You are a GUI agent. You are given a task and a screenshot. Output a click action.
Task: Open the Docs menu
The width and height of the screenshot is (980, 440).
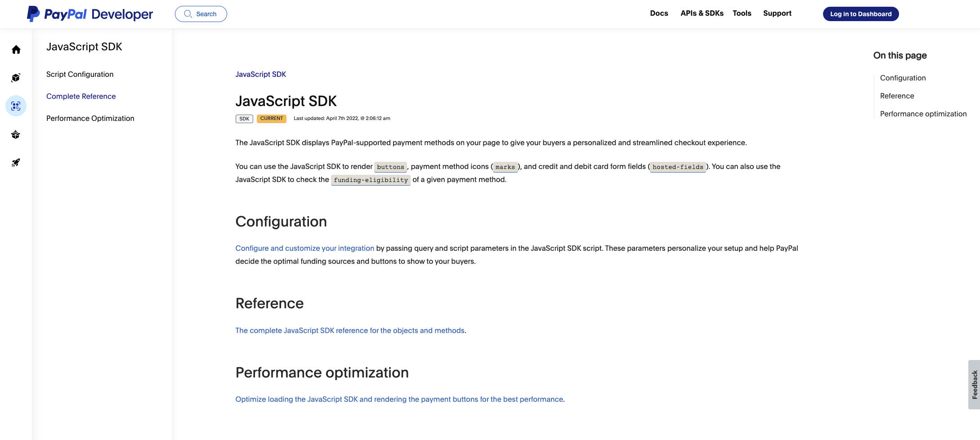[659, 13]
